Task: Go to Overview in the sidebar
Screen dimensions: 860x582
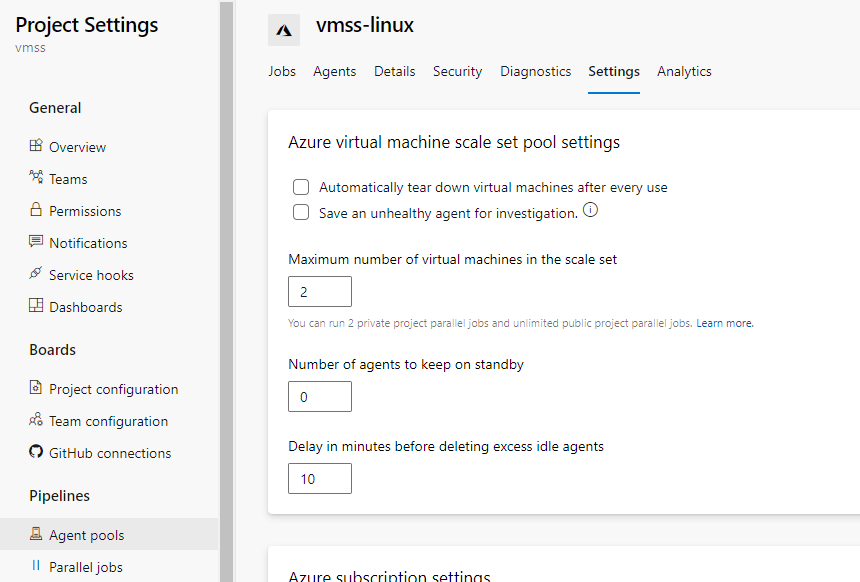Action: [x=77, y=147]
